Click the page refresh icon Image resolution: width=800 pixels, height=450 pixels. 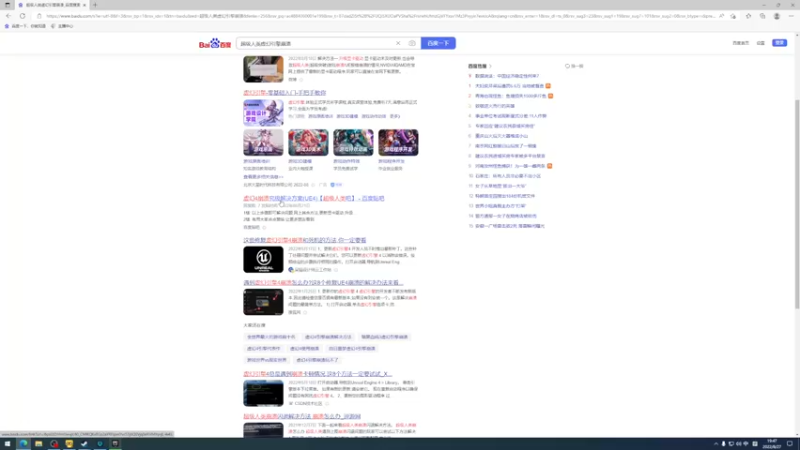[22, 16]
